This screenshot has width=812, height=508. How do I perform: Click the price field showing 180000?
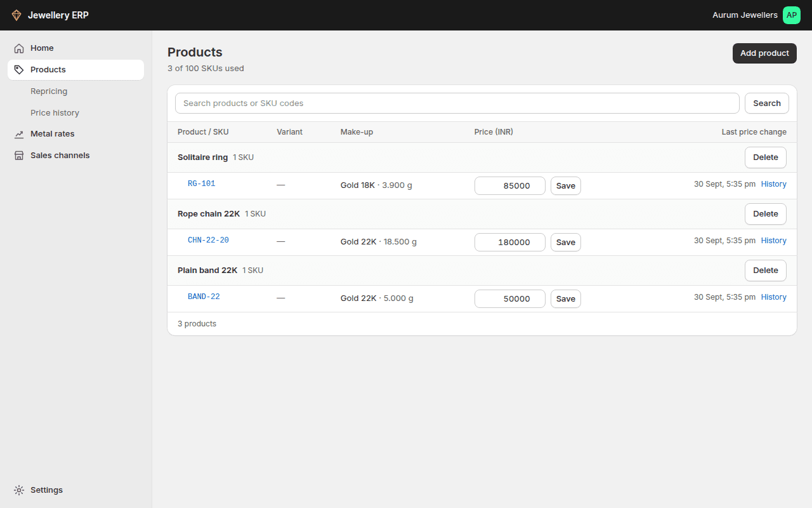point(510,243)
